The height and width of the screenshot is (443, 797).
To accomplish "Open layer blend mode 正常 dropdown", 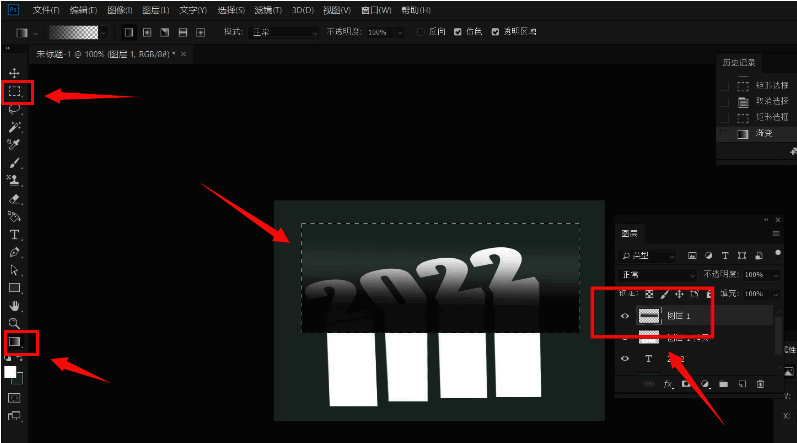I will click(658, 275).
